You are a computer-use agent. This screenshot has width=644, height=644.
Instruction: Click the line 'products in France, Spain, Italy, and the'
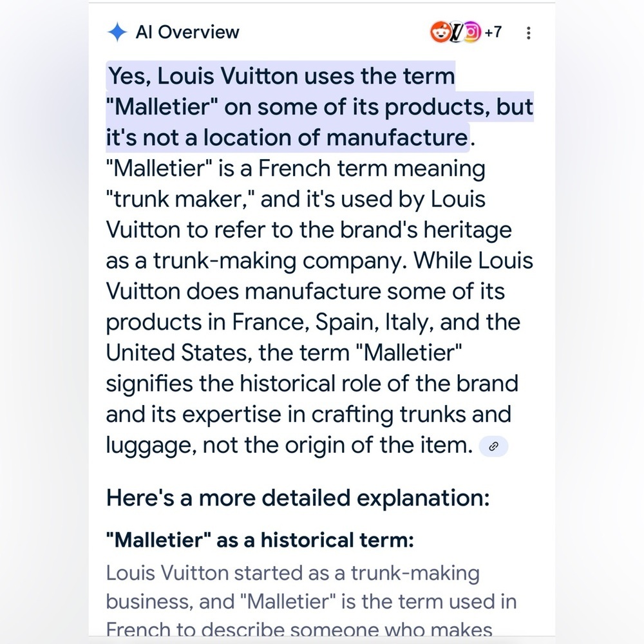click(x=313, y=322)
